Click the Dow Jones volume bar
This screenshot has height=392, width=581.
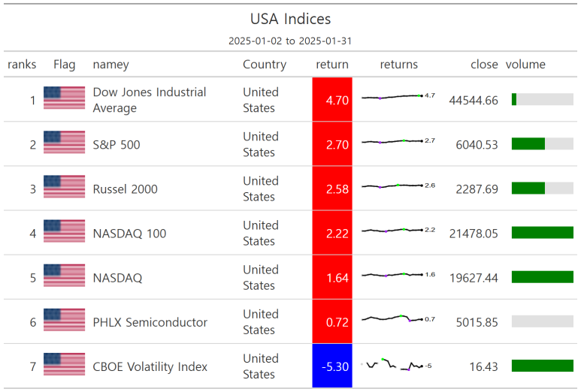coord(543,99)
